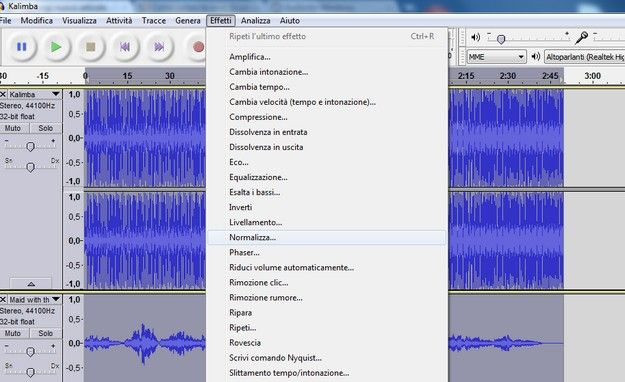Adjust Maid with th pan slider

point(30,372)
